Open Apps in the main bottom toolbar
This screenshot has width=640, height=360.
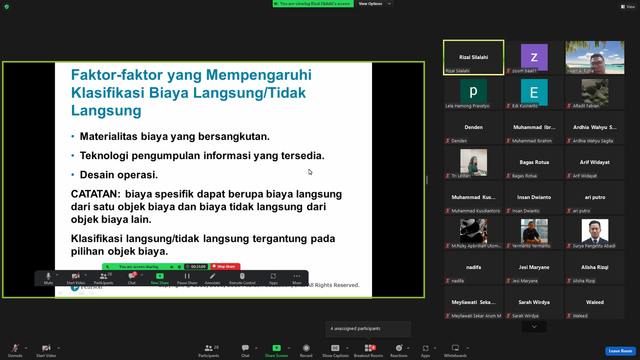pyautogui.click(x=425, y=350)
